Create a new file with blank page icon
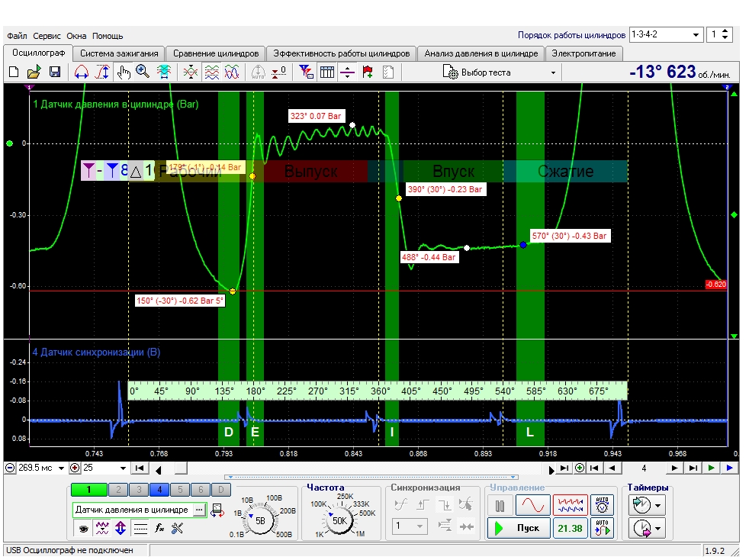 point(14,72)
